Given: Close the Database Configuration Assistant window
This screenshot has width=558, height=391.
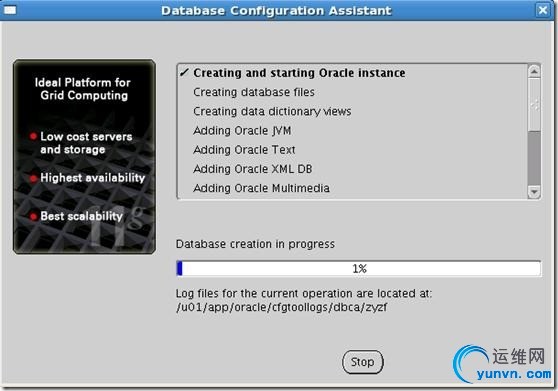Looking at the screenshot, I should click(543, 10).
